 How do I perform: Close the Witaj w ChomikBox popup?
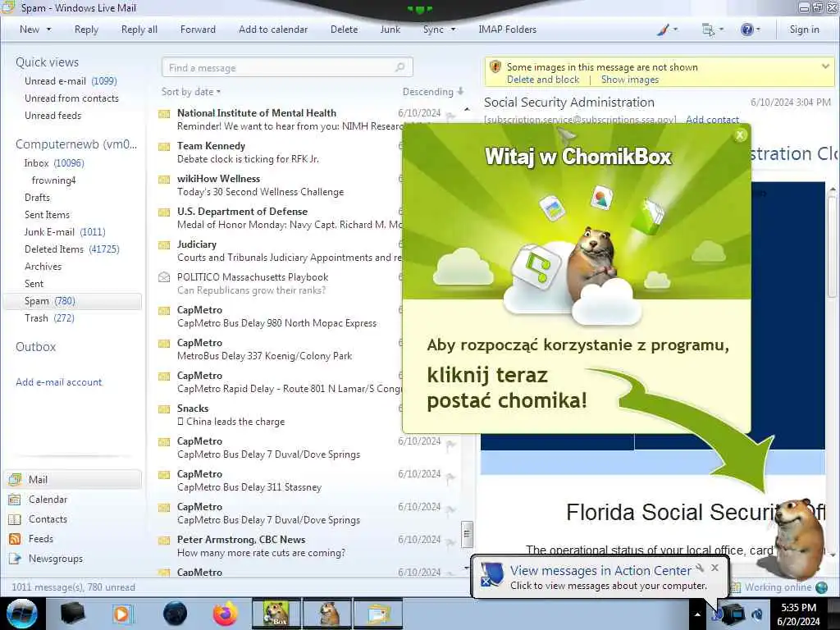(740, 135)
